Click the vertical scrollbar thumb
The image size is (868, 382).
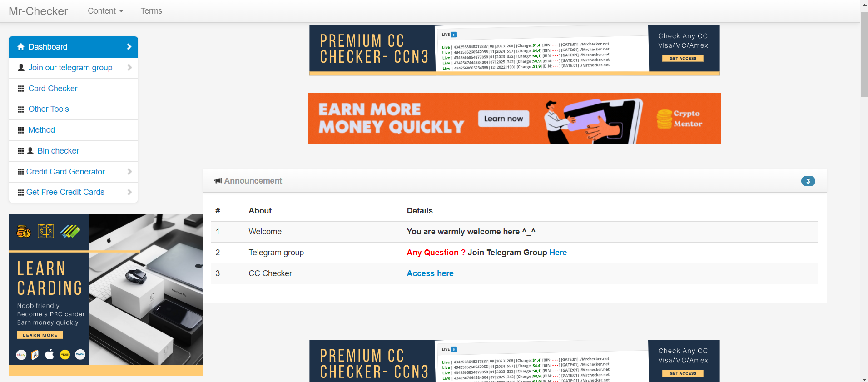[864, 54]
